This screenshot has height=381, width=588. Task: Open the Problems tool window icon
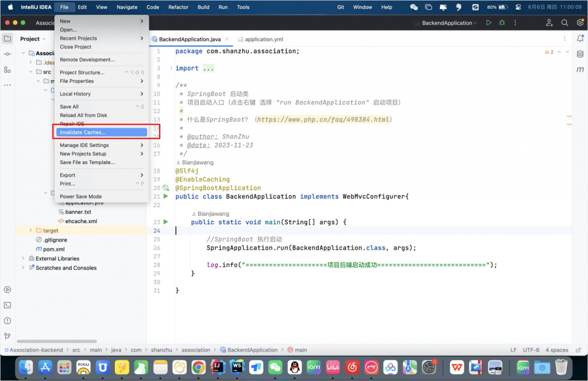point(7,321)
